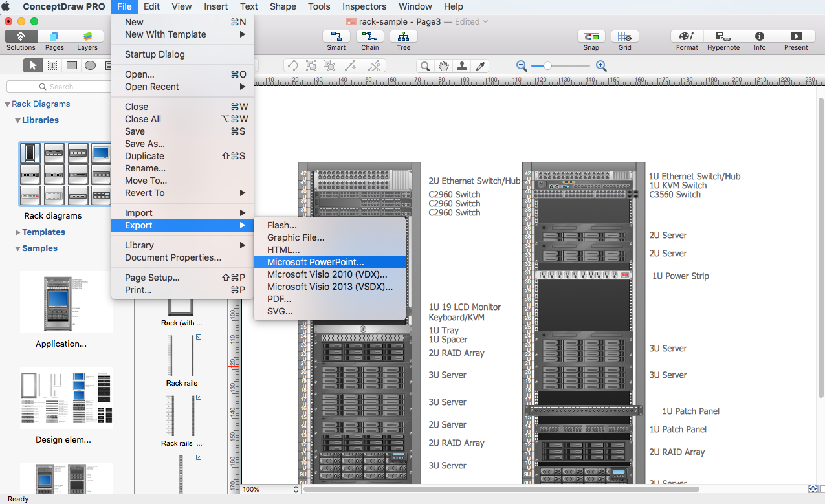Check the first Rack rails checkbox

[x=199, y=336]
